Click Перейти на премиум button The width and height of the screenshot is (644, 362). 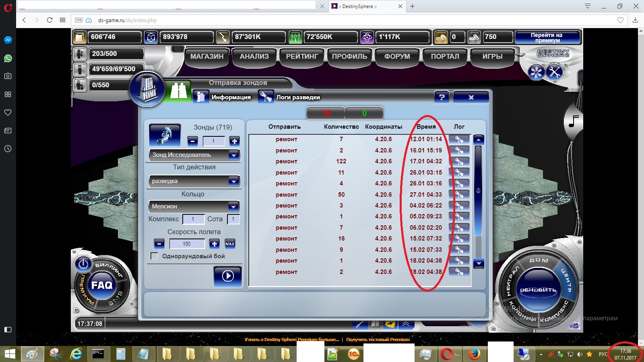click(547, 37)
